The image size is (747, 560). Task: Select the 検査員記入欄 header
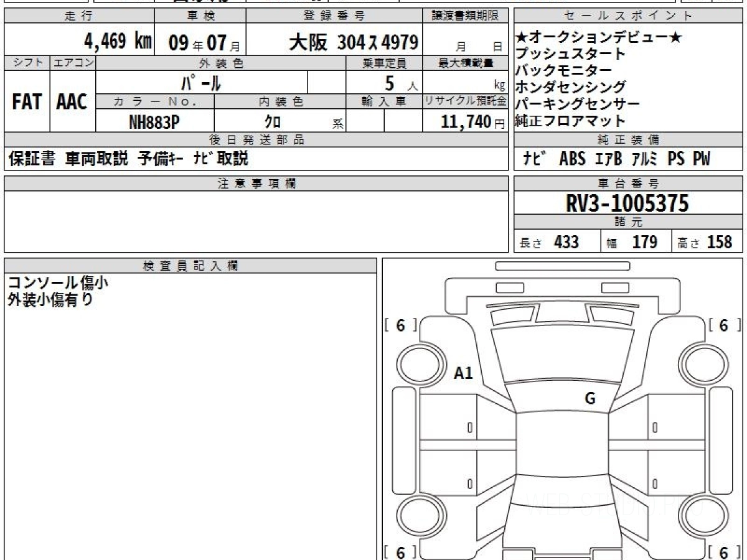click(x=190, y=266)
